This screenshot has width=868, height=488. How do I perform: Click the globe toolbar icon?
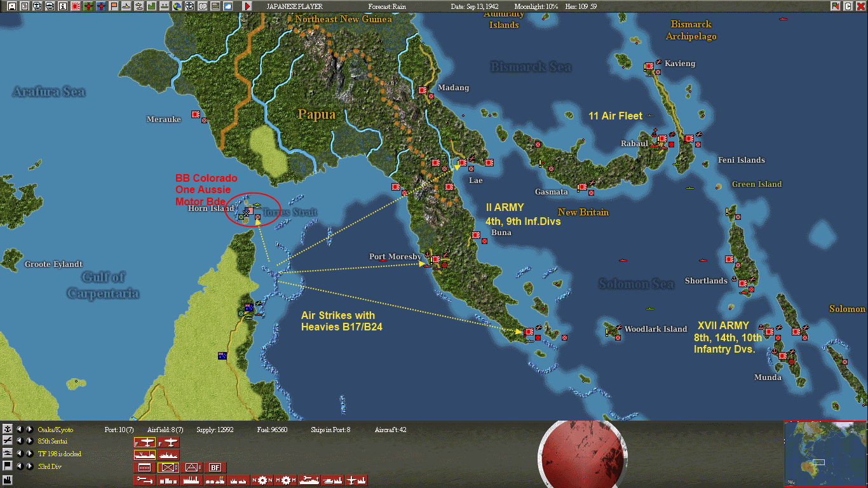tap(177, 6)
